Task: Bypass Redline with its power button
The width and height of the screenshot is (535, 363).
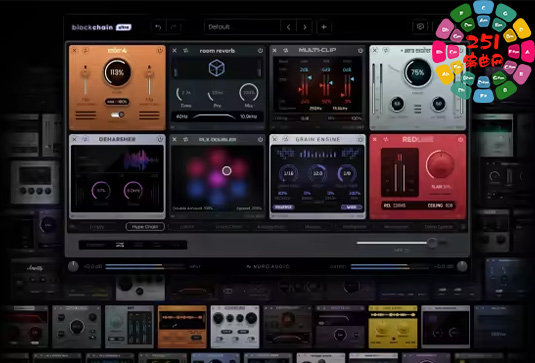Action: coord(460,139)
